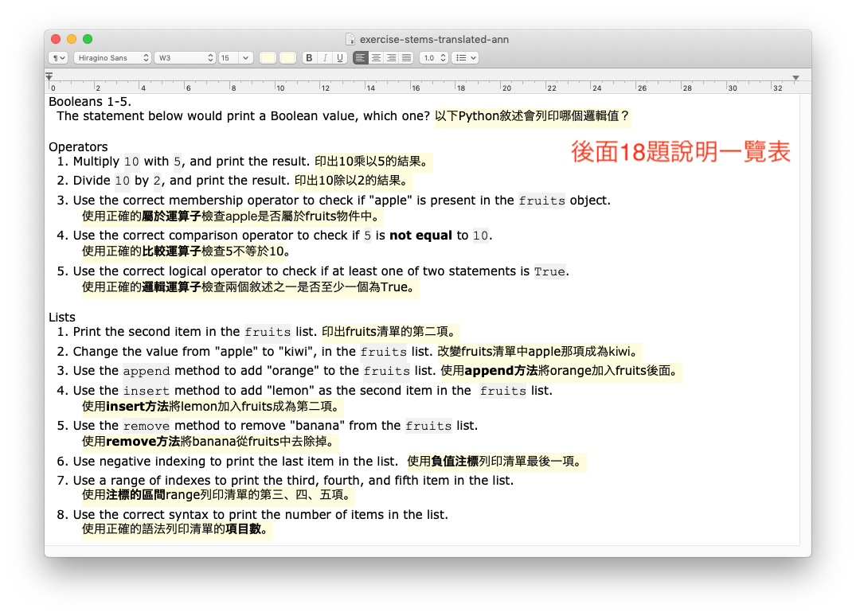Toggle italic formatting button
Viewport: 856px width, 616px height.
[325, 58]
